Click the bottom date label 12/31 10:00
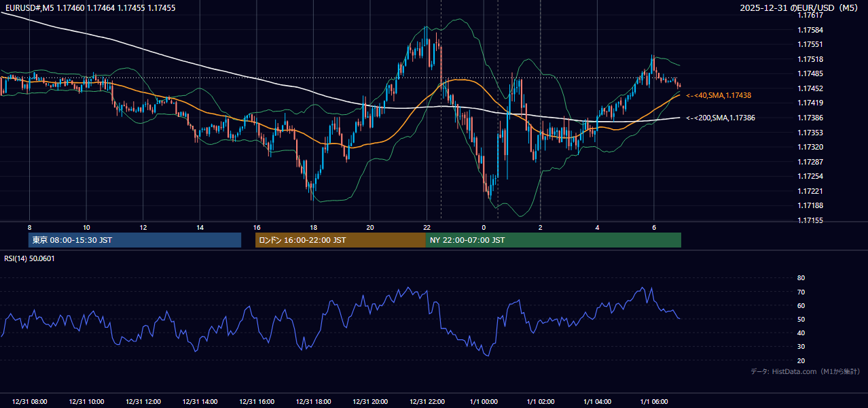Screen dimensions: 868x408 pos(86,402)
